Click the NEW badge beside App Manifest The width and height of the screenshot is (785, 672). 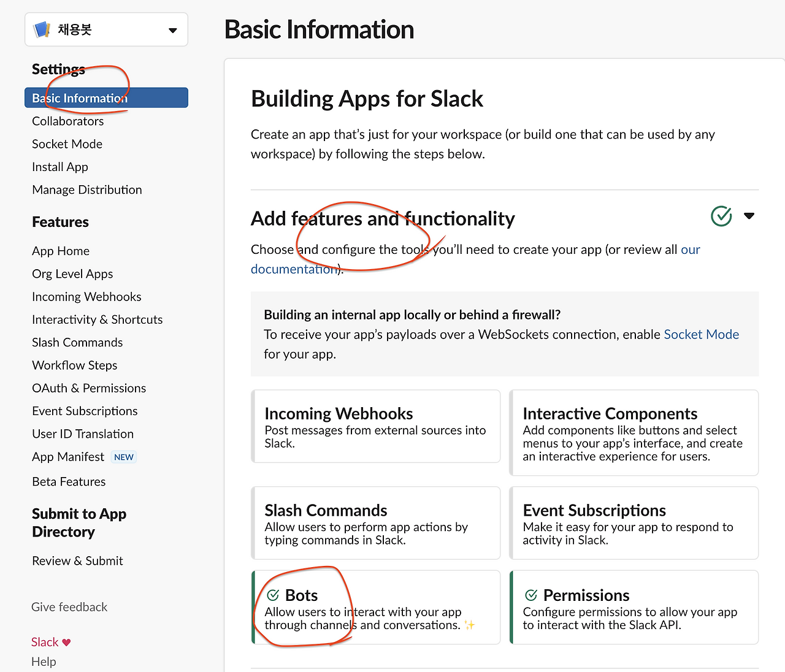pyautogui.click(x=123, y=457)
